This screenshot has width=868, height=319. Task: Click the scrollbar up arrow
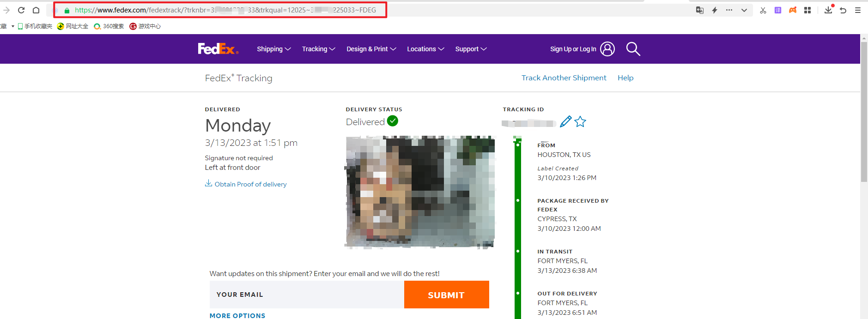[x=864, y=38]
